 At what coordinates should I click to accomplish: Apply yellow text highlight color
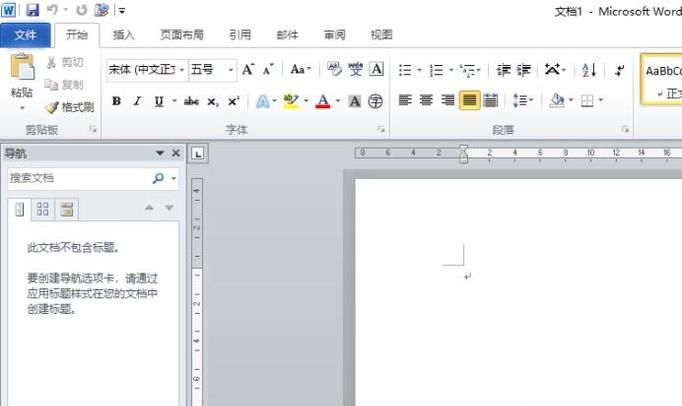(x=291, y=101)
